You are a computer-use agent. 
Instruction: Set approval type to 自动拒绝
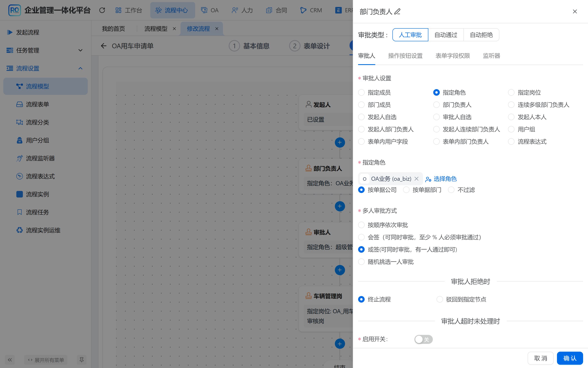481,35
